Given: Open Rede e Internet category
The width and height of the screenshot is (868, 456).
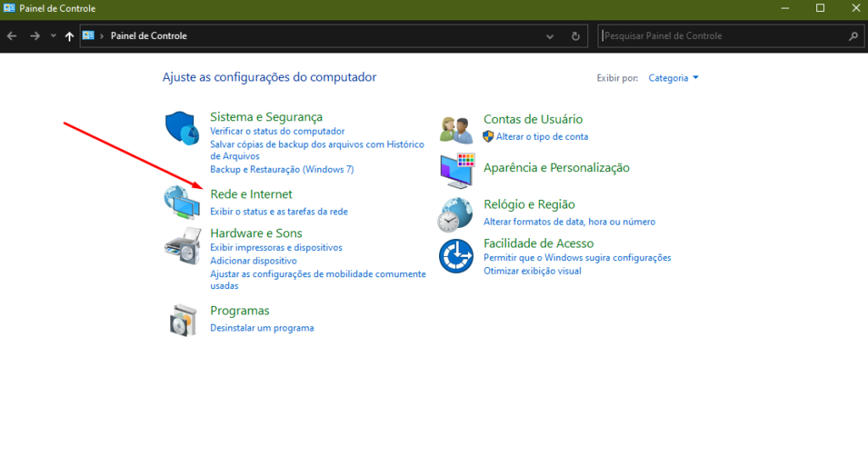Looking at the screenshot, I should point(251,194).
